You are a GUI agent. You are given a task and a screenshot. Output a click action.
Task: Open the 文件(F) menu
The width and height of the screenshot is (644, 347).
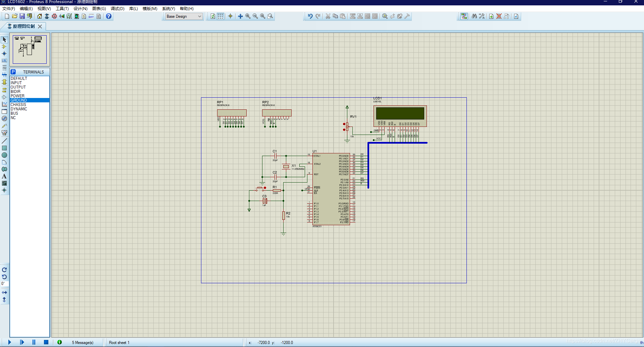[x=8, y=9]
